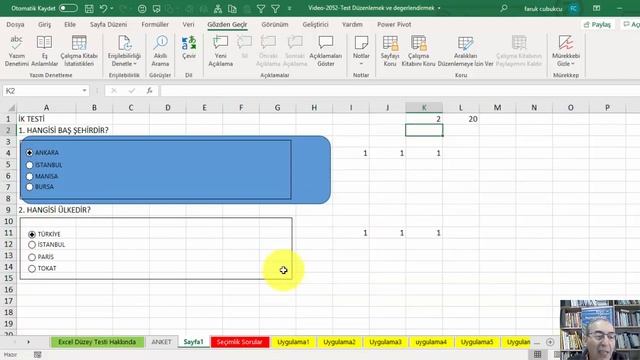
Task: Expand the Notlar dropdown arrow
Action: click(x=361, y=64)
